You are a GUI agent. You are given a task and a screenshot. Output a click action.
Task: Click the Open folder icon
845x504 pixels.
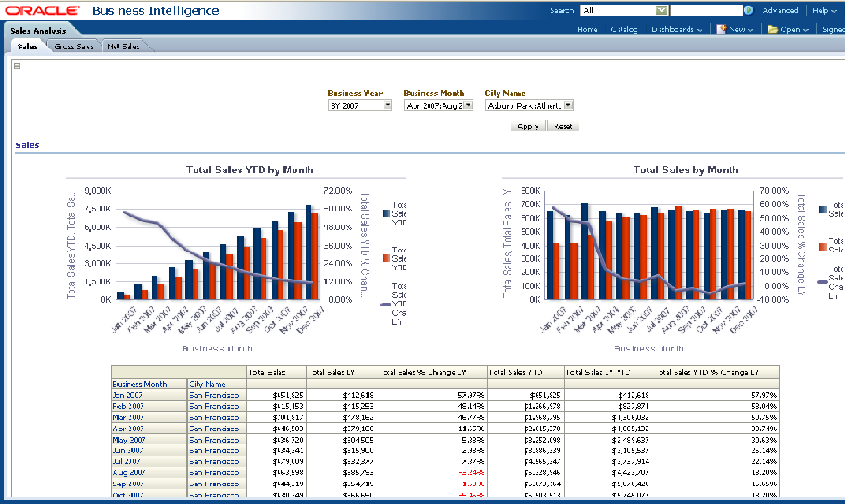click(x=772, y=29)
